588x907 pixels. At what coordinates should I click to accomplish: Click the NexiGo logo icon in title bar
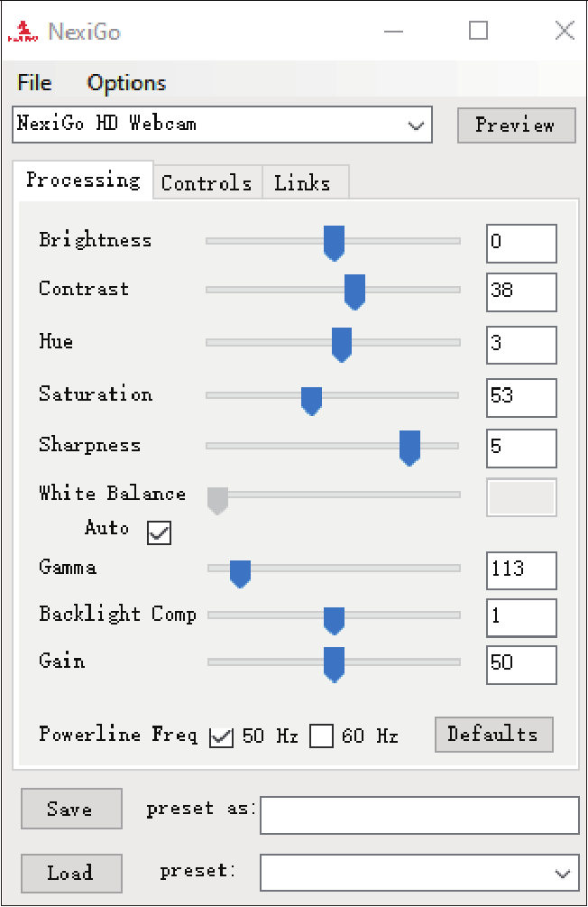point(23,32)
